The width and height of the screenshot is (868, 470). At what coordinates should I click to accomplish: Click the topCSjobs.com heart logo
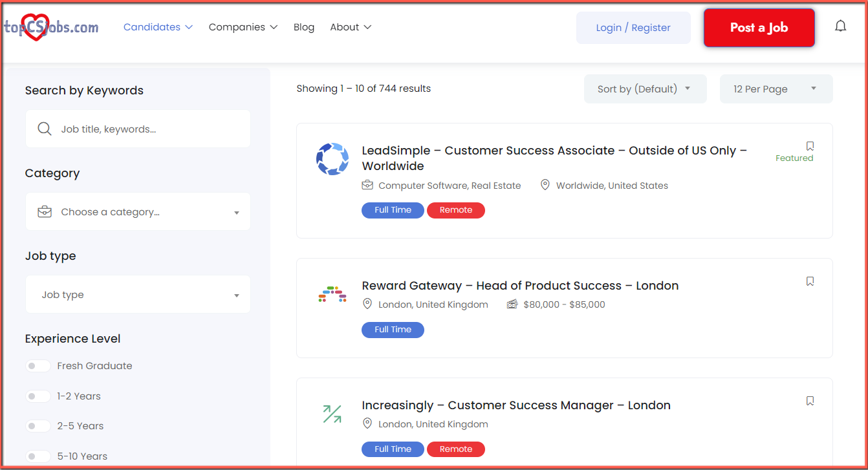point(52,27)
